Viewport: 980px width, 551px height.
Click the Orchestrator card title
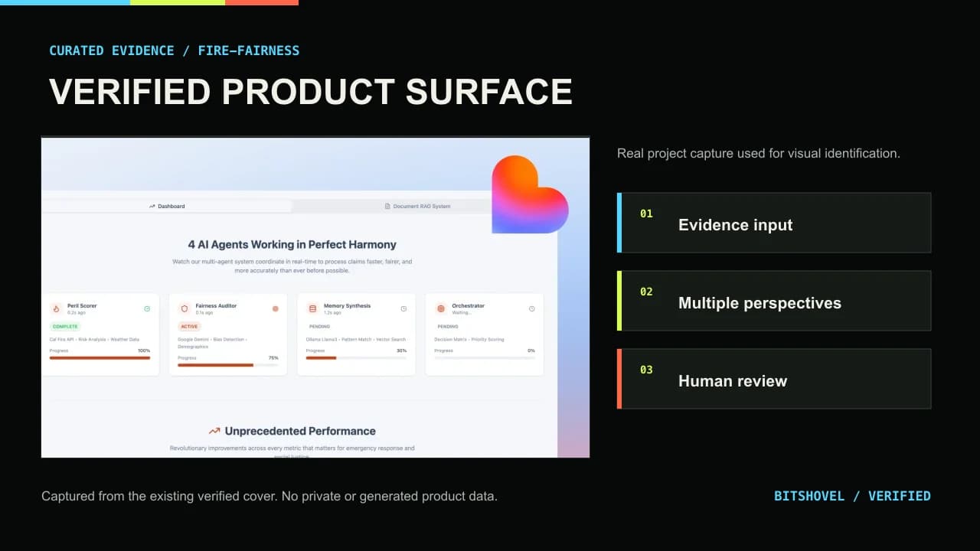click(468, 305)
